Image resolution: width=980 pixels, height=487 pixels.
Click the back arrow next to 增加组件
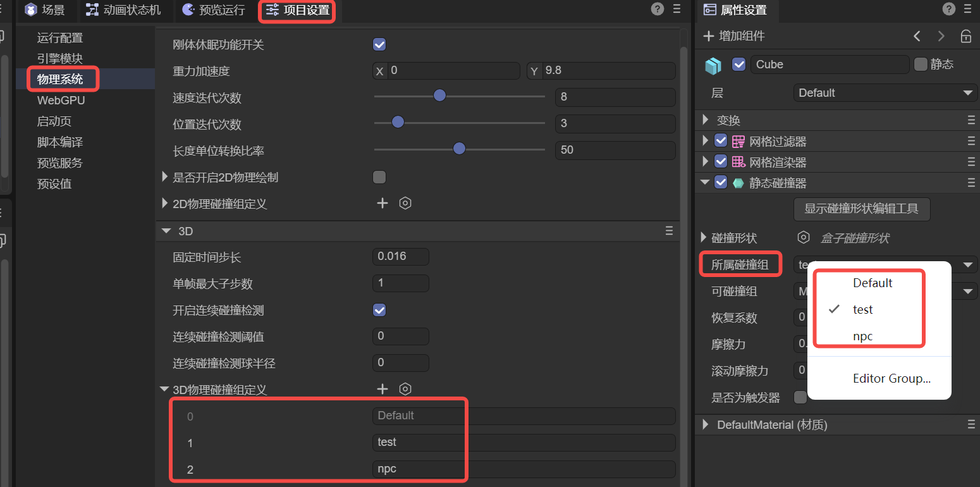coord(917,36)
